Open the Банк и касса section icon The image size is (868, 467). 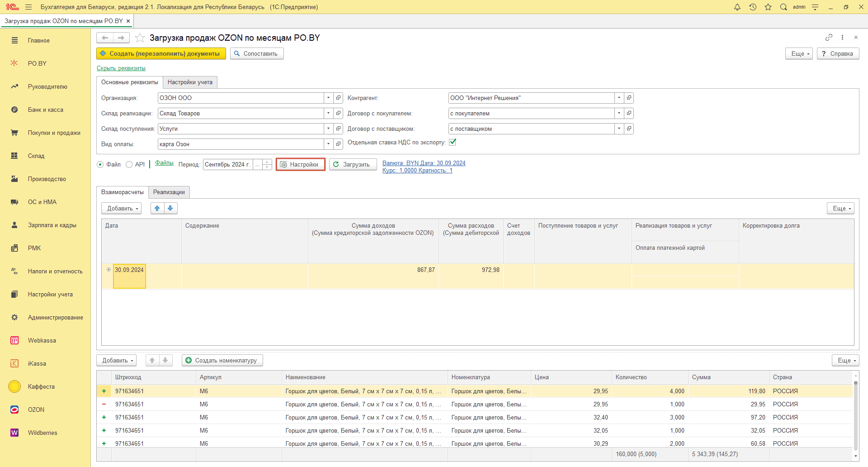pos(14,110)
